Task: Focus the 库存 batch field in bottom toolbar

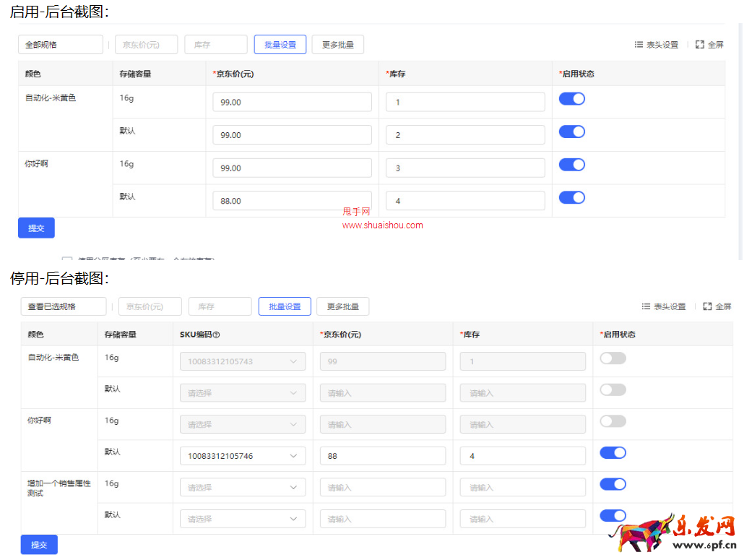Action: click(x=220, y=306)
